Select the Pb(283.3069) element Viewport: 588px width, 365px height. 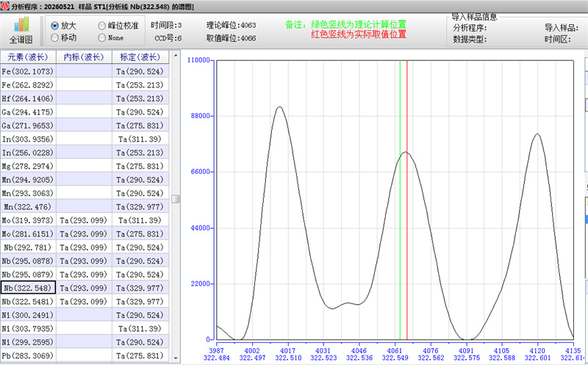(x=28, y=355)
